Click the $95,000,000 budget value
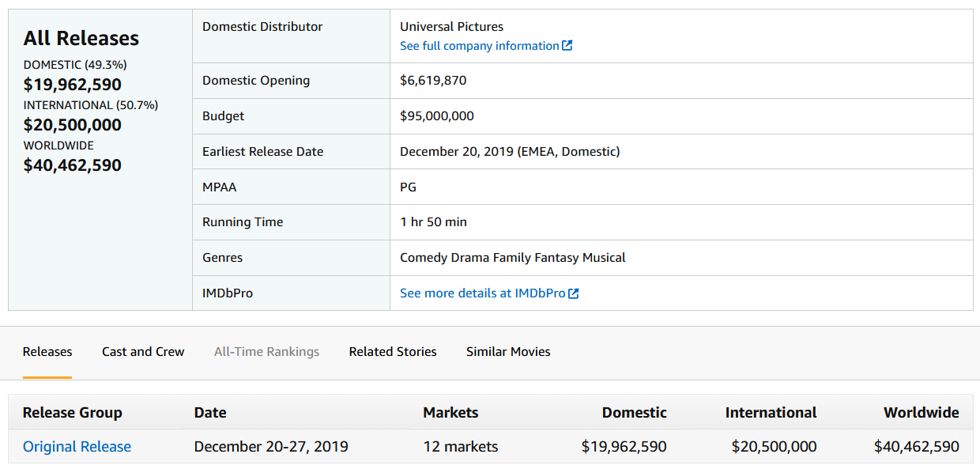This screenshot has height=469, width=980. click(x=437, y=116)
